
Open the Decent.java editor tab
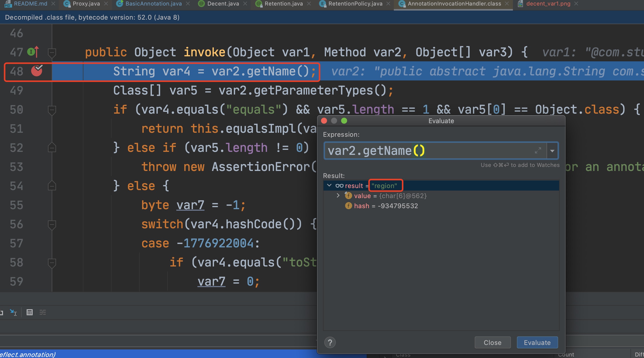pos(223,4)
